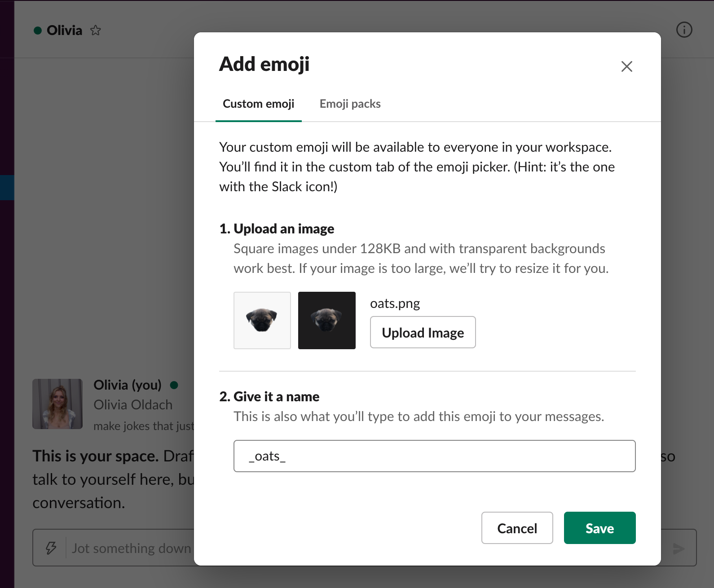Viewport: 714px width, 588px height.
Task: Click the Add emoji dialog title
Action: [264, 64]
